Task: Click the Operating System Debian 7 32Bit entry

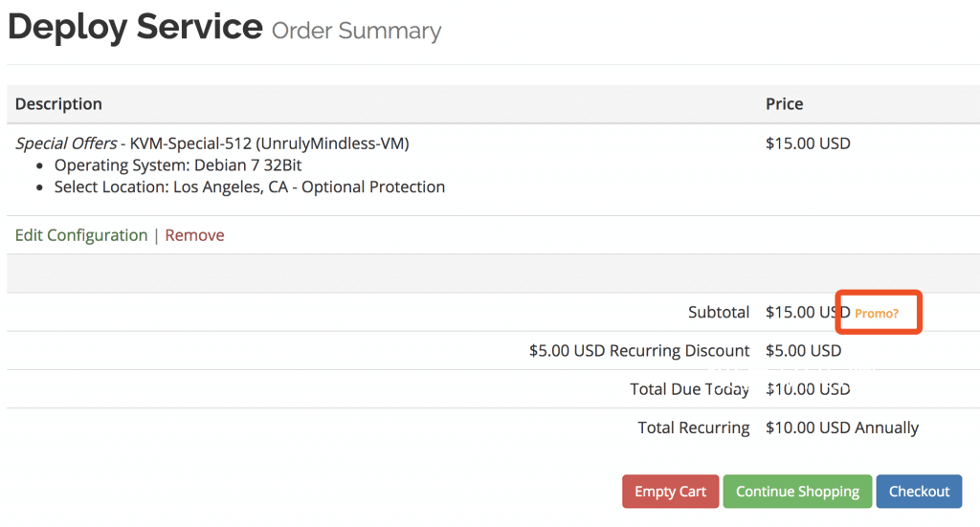Action: [178, 165]
